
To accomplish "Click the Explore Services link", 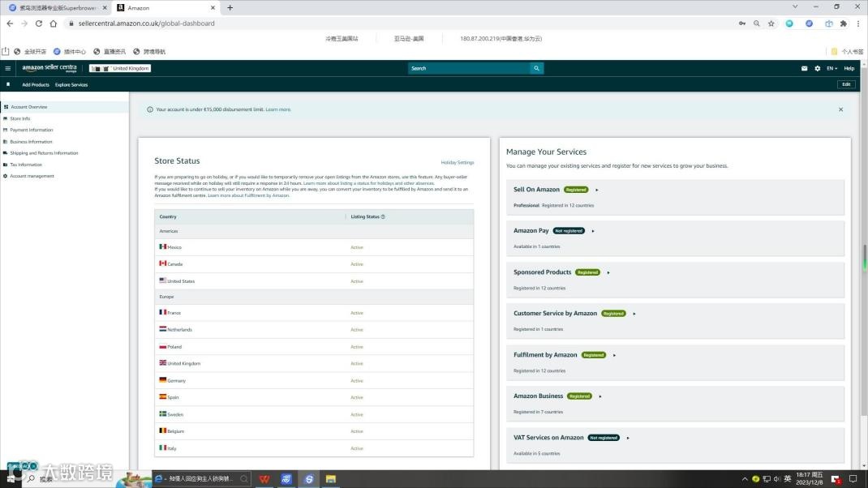I will pyautogui.click(x=71, y=84).
